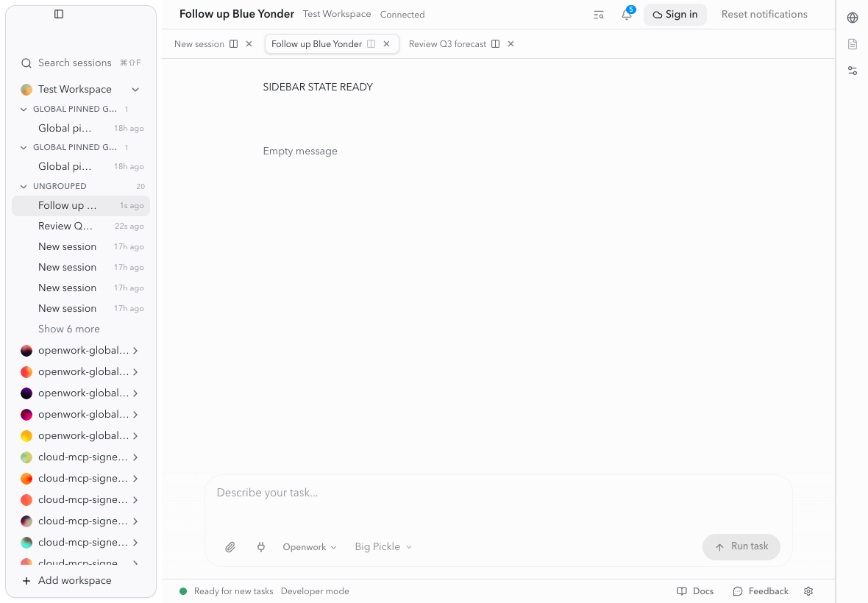Screen dimensions: 868x603
Task: Click the Test Workspace avatar icon
Action: click(26, 90)
